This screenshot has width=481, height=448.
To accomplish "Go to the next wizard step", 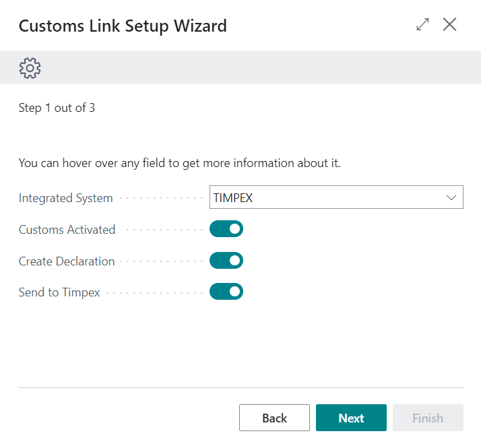I will (351, 418).
